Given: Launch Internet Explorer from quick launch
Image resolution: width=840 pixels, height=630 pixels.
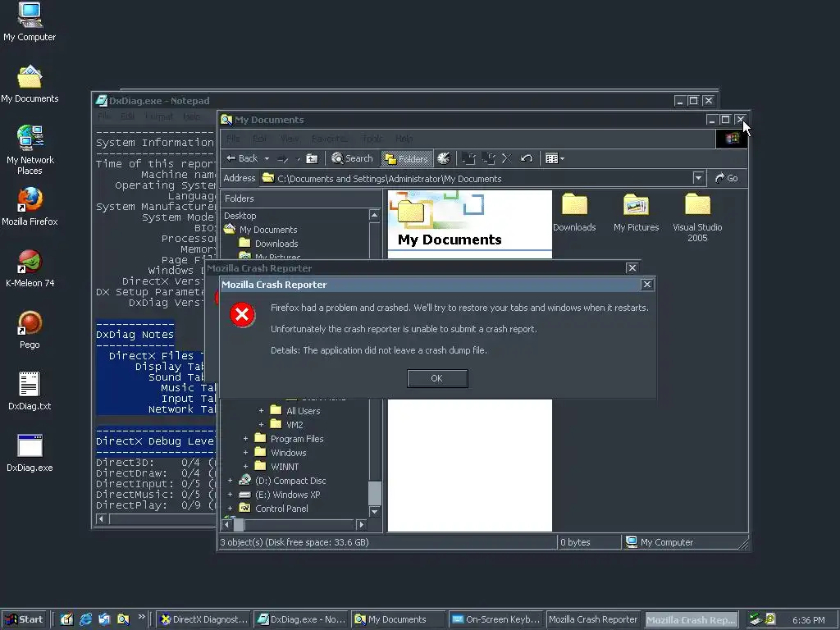Looking at the screenshot, I should [85, 619].
